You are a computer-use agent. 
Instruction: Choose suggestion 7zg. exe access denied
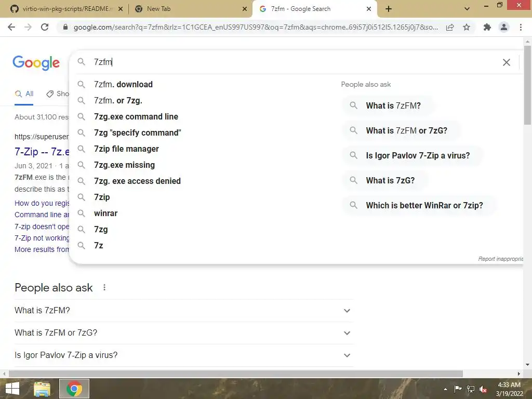point(204,181)
